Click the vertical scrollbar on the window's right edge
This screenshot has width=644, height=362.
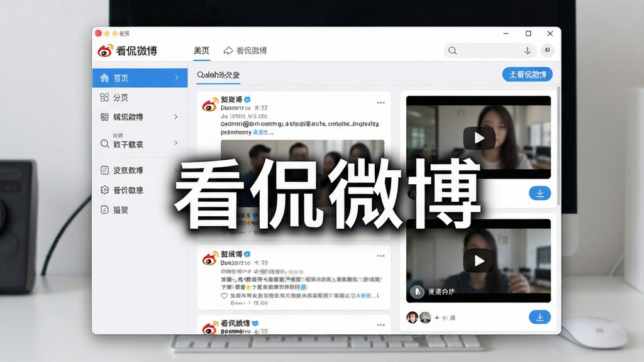point(558,146)
